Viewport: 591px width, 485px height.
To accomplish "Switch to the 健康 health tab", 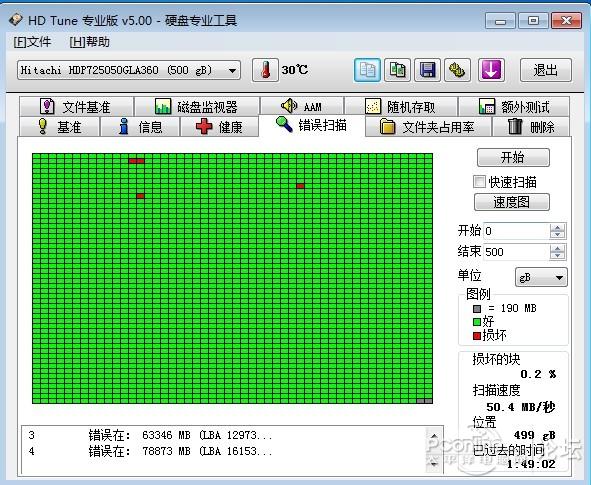I will pos(219,127).
